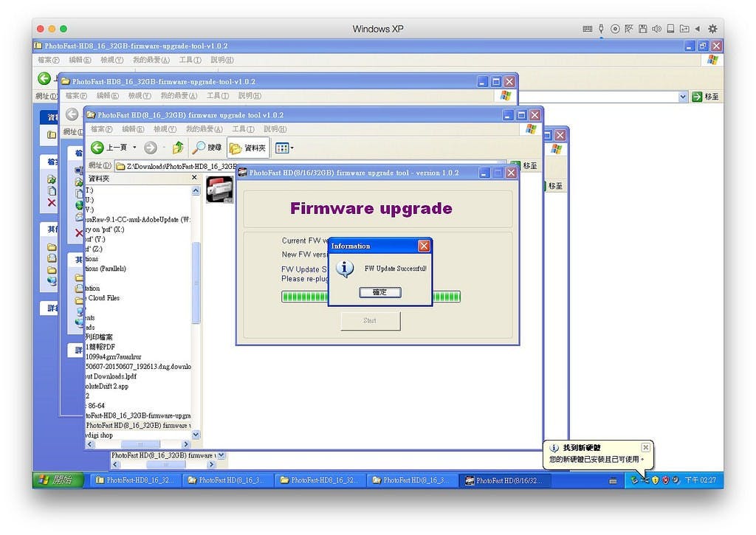Open Parallels hard disk device icon
Viewport: 756px width, 535px height.
click(x=670, y=29)
